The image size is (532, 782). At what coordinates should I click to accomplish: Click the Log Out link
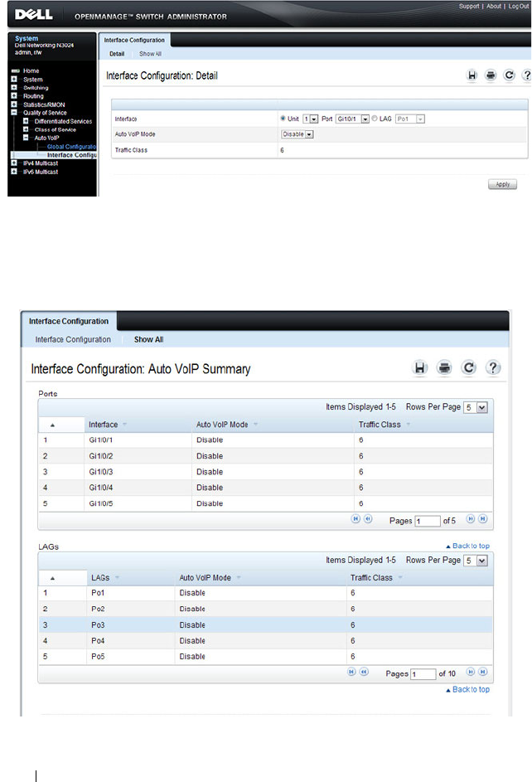tap(518, 7)
